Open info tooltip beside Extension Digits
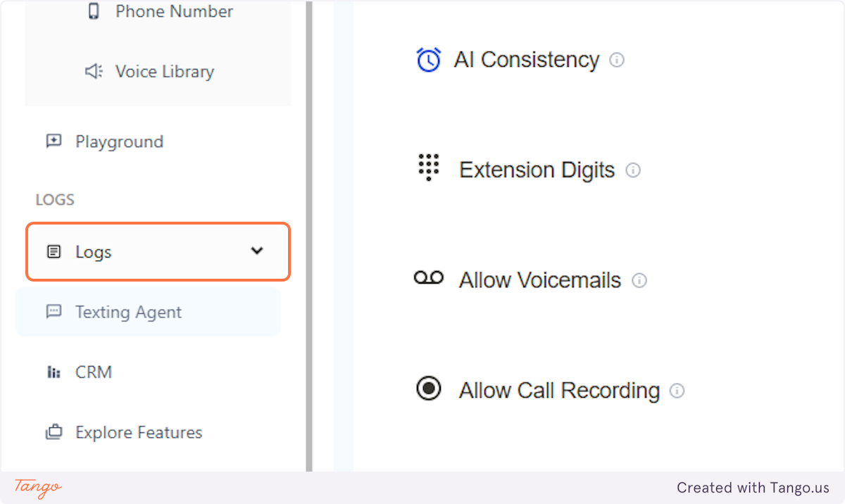 pos(633,170)
